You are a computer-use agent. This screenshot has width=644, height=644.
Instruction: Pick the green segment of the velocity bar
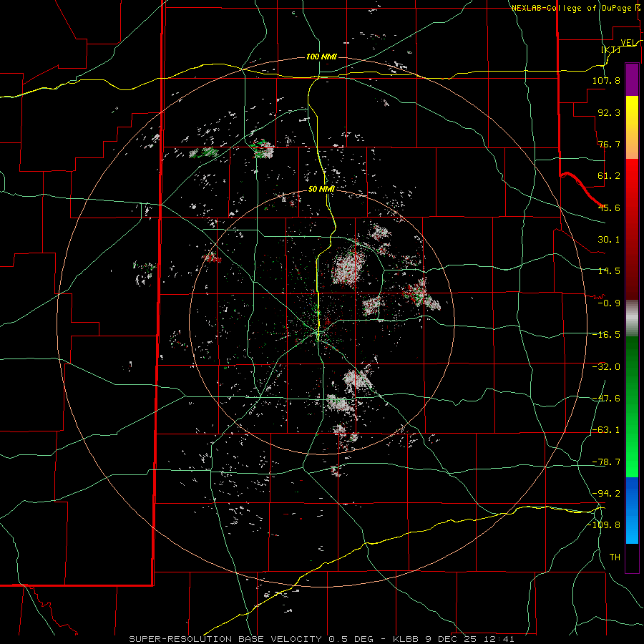click(632, 406)
